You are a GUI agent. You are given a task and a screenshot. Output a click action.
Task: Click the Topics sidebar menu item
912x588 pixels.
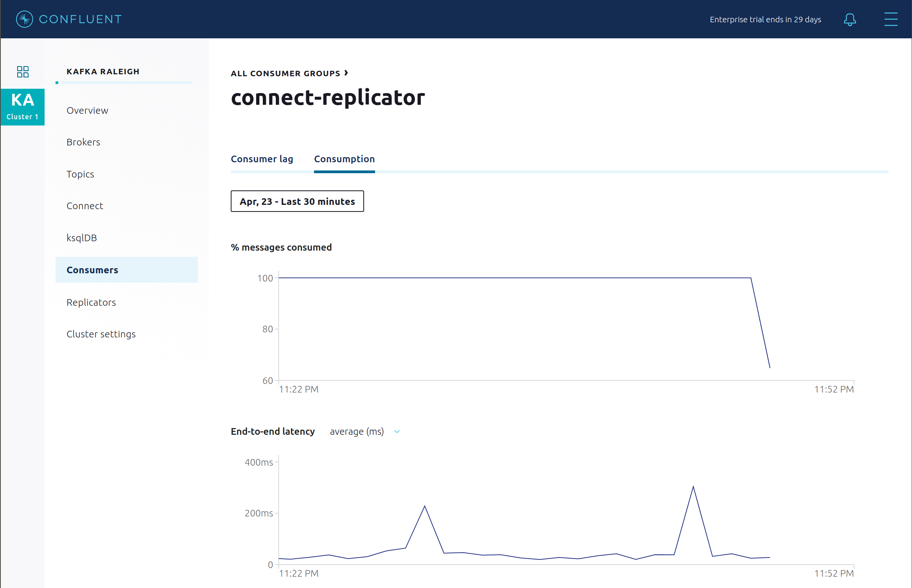tap(80, 174)
